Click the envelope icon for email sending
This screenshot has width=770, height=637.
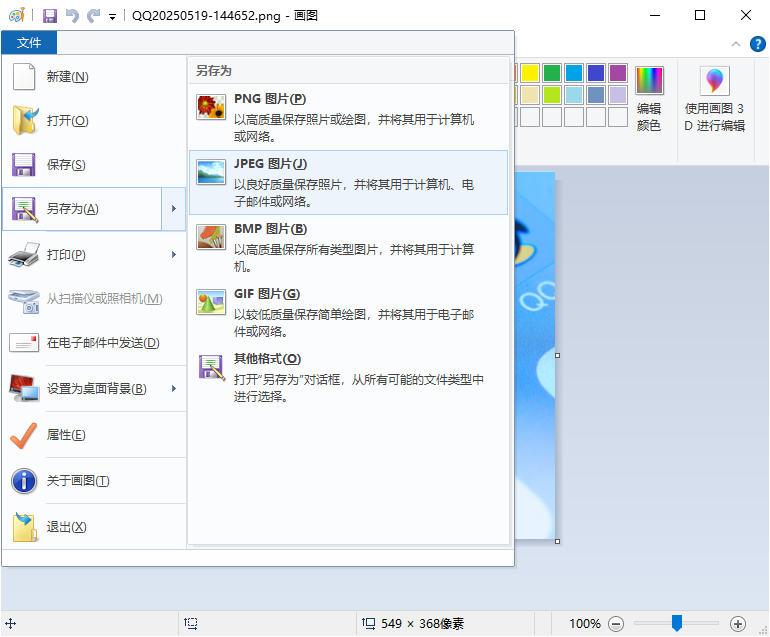point(24,343)
